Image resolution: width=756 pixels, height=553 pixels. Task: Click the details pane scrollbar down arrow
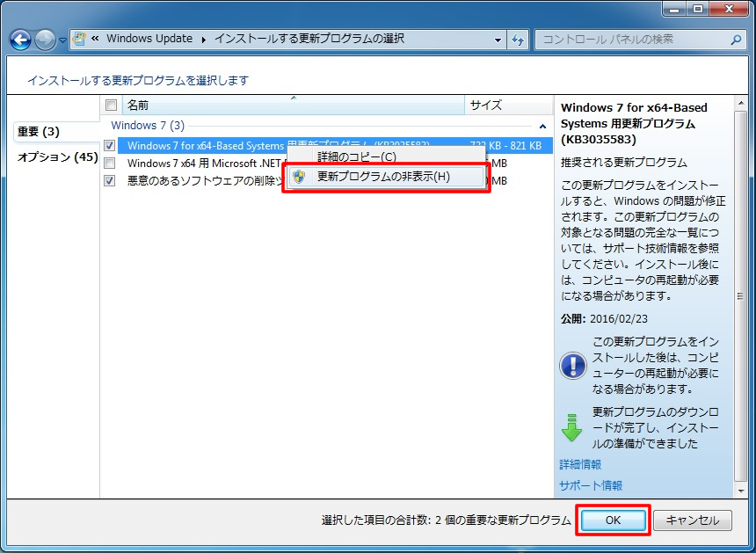click(740, 491)
